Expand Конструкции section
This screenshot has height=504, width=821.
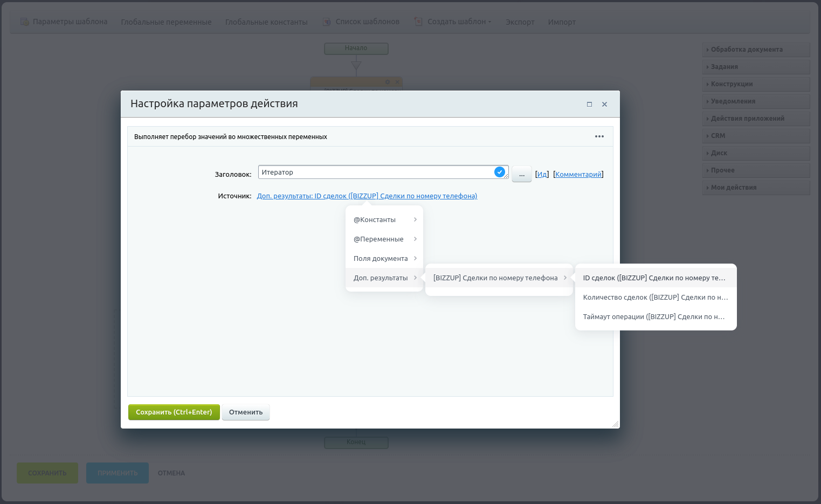(756, 84)
